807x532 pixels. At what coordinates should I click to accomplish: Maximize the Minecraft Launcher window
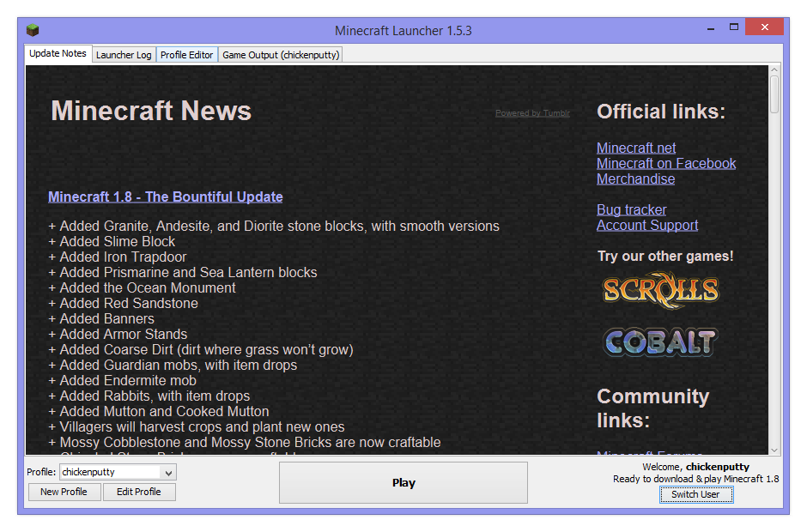coord(734,27)
